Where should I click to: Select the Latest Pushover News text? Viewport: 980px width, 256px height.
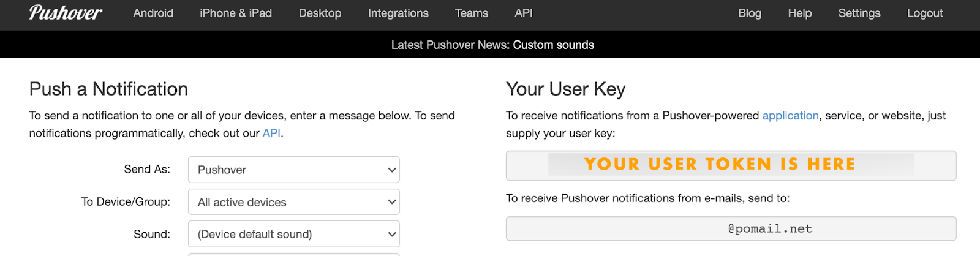point(450,45)
